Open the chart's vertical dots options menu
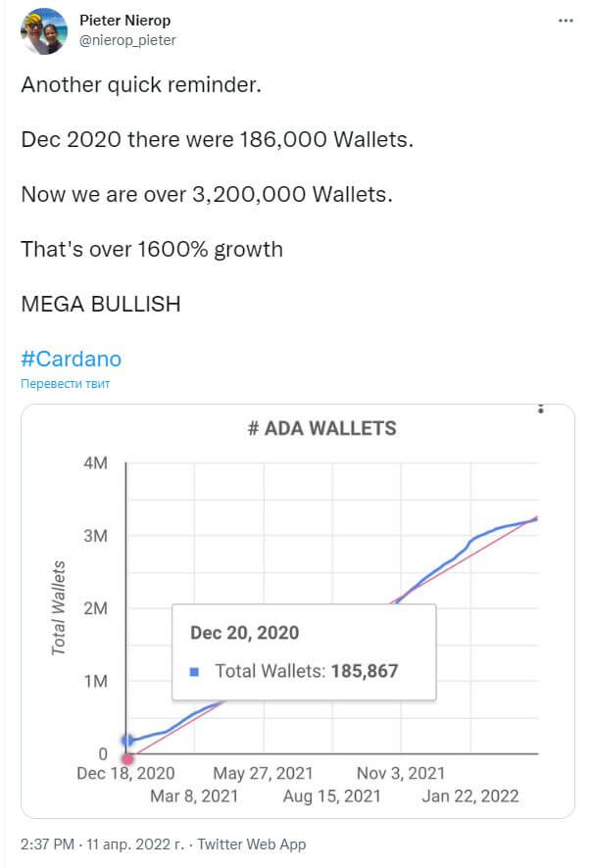Image resolution: width=590 pixels, height=868 pixels. 541,409
